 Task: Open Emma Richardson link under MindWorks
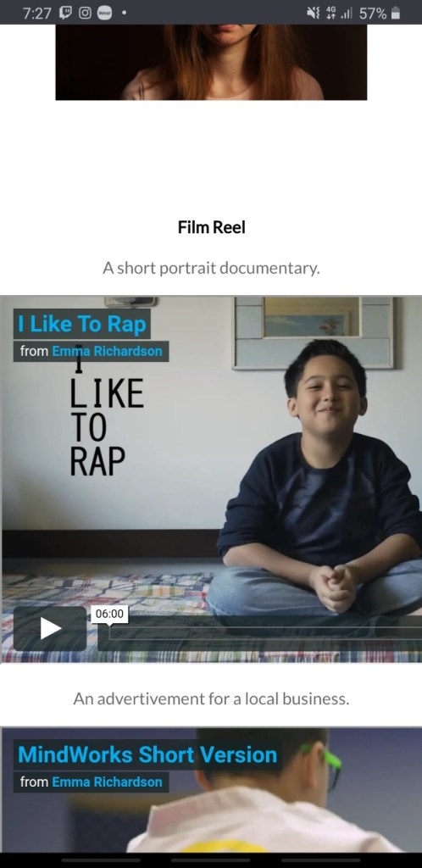[108, 782]
